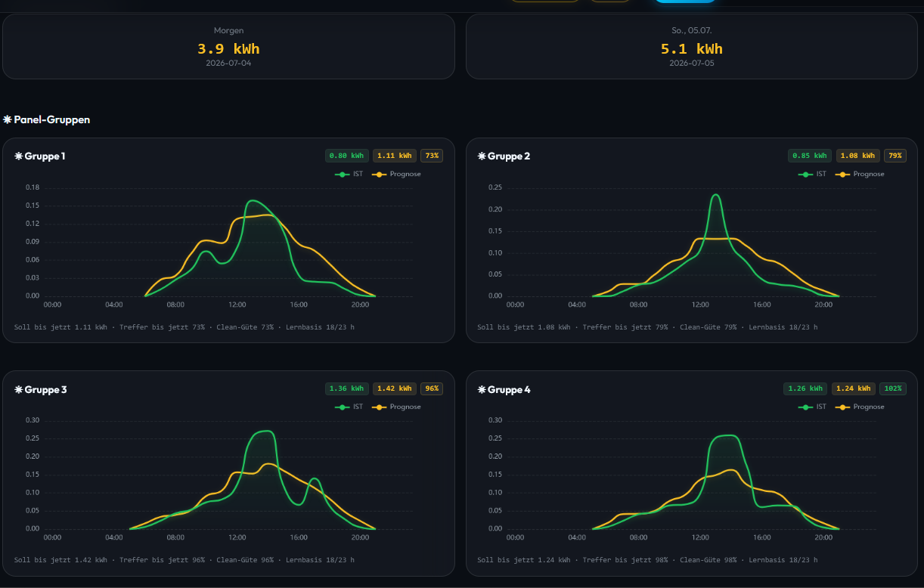The height and width of the screenshot is (588, 924).
Task: Click the green 102% badge in Gruppe 4
Action: point(893,388)
